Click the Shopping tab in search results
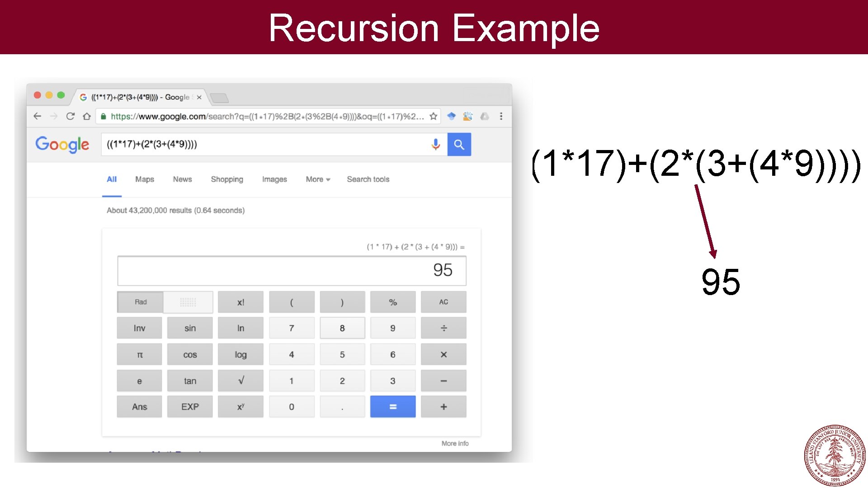Image resolution: width=868 pixels, height=488 pixels. pos(226,179)
